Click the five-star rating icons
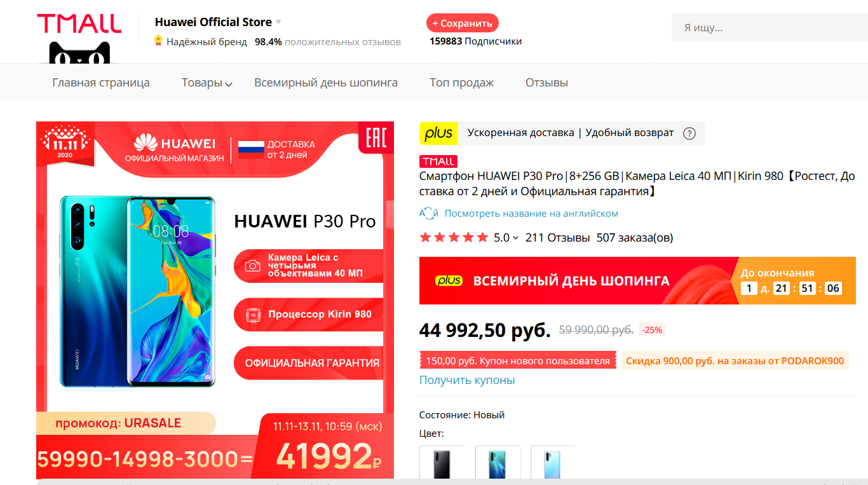 pos(454,238)
